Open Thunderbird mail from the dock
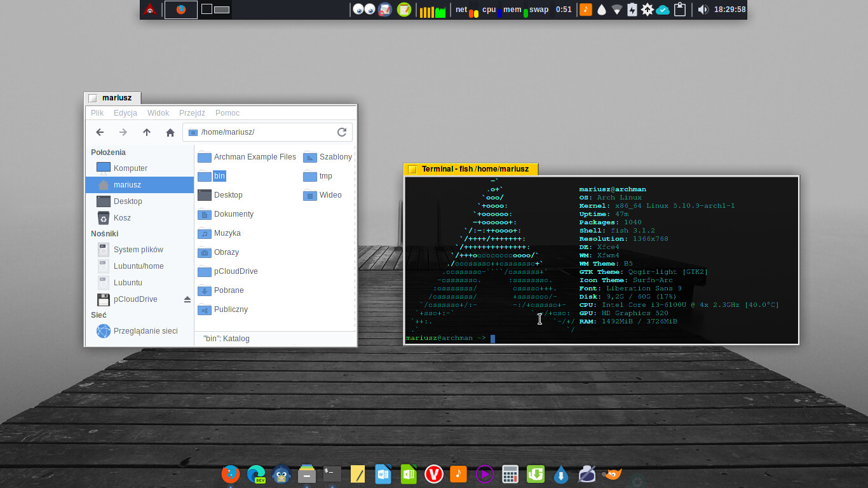The width and height of the screenshot is (868, 488). coord(281,474)
